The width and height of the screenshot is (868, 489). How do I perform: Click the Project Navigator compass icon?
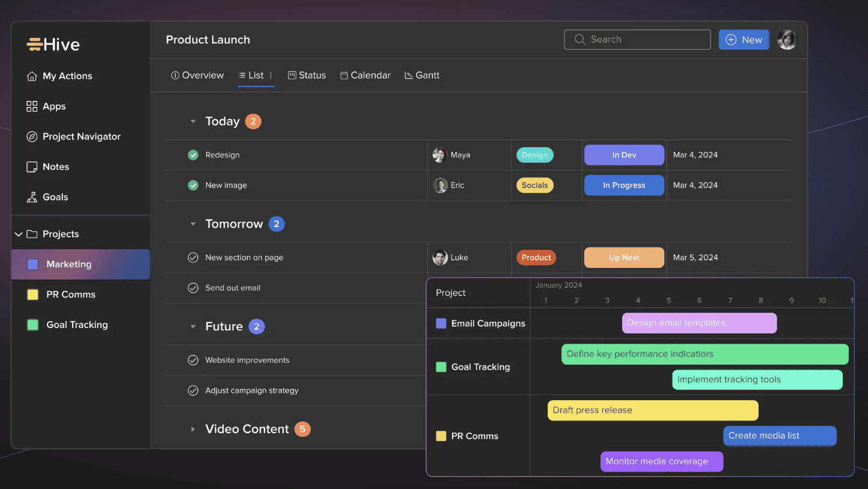pyautogui.click(x=32, y=137)
